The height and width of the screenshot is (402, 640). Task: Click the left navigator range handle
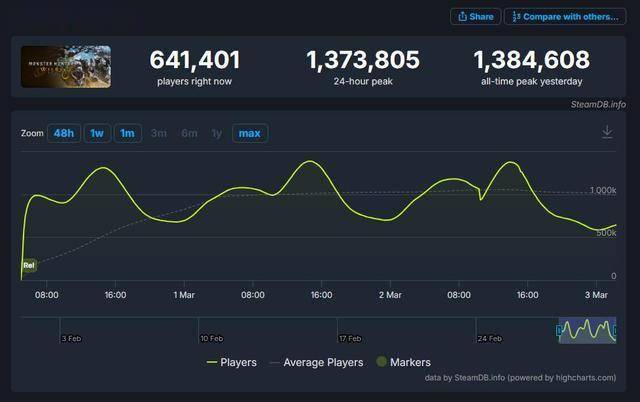coord(559,330)
